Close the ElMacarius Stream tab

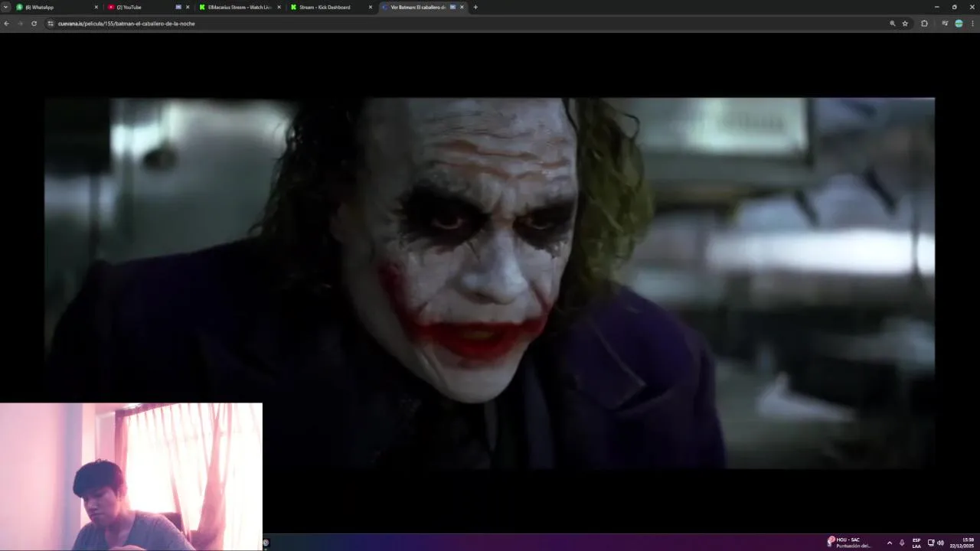pyautogui.click(x=279, y=7)
